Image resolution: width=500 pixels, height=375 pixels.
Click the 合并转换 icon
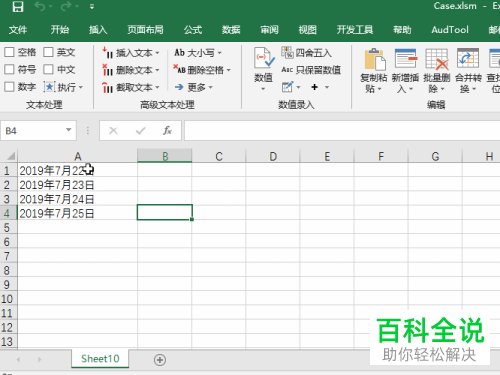click(x=468, y=58)
